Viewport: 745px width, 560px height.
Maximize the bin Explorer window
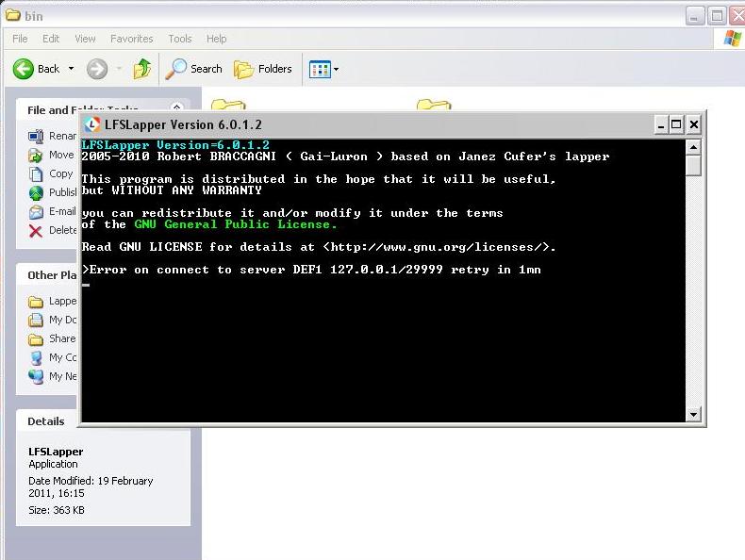[x=717, y=16]
